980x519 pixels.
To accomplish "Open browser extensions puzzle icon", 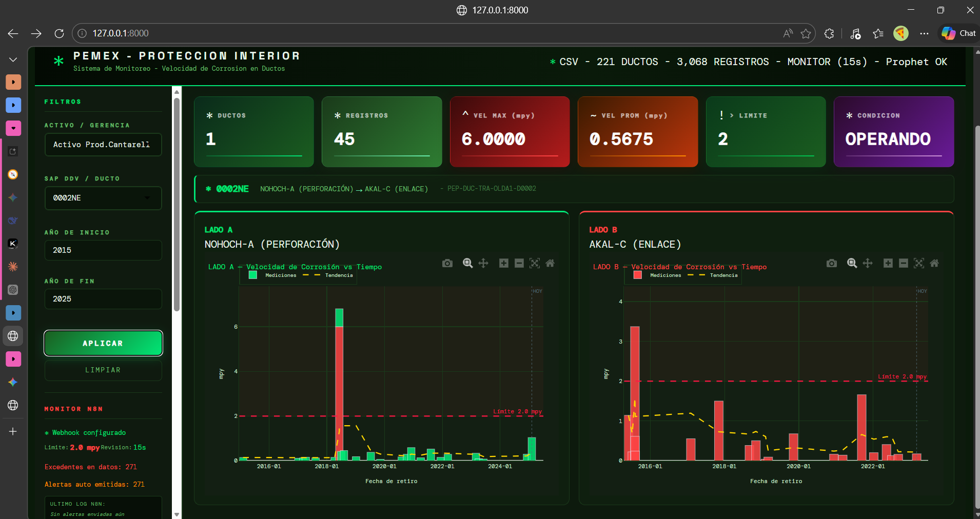I will 829,33.
